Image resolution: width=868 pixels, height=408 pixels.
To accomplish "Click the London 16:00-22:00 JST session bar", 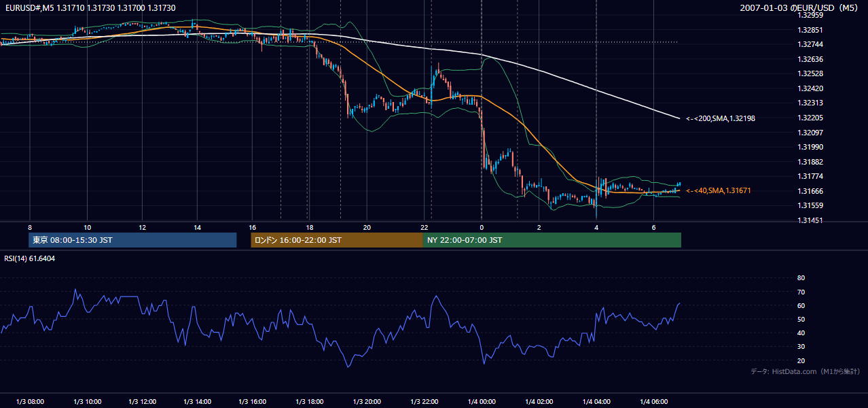I will [337, 240].
